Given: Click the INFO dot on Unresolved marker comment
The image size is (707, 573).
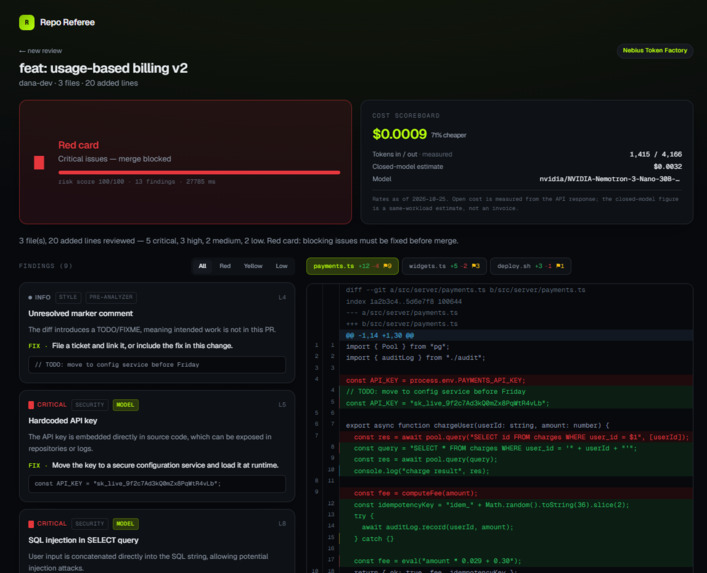Looking at the screenshot, I should pos(30,298).
